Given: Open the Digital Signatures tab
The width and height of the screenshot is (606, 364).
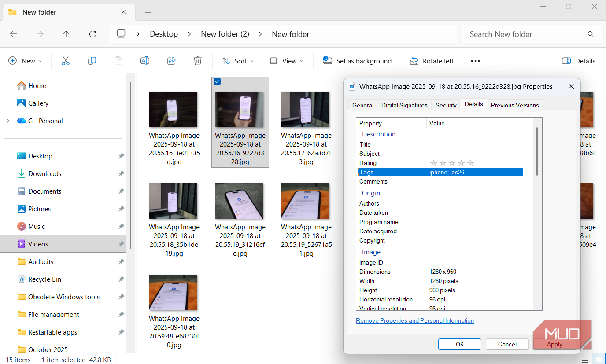Looking at the screenshot, I should (404, 105).
